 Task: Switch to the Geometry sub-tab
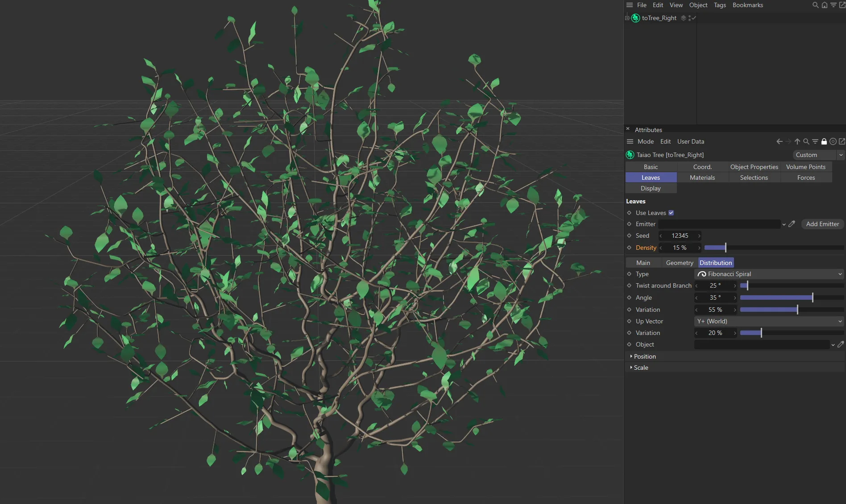(679, 263)
